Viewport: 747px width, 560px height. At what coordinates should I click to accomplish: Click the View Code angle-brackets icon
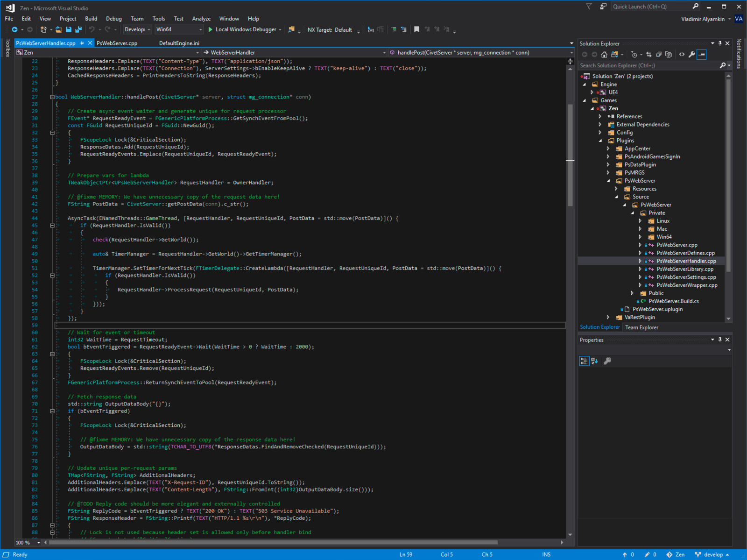pyautogui.click(x=682, y=55)
